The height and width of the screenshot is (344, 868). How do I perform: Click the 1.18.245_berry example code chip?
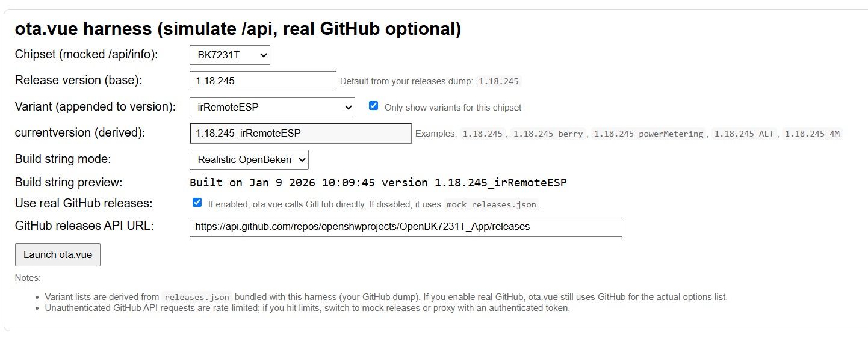(x=548, y=134)
